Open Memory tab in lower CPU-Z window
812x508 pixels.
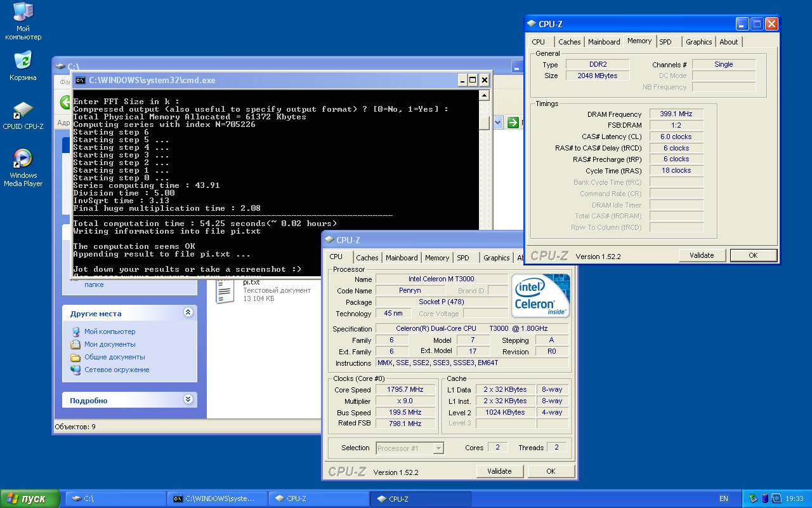437,258
